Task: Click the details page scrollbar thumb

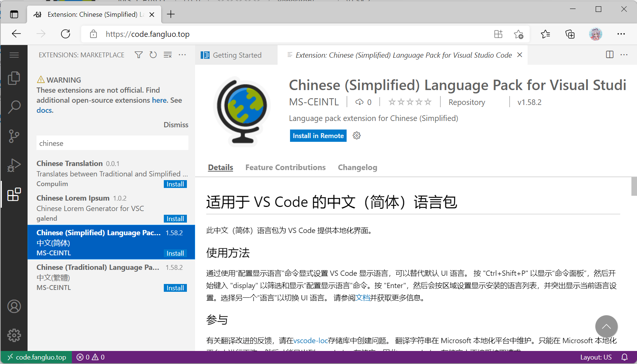Action: (x=634, y=186)
